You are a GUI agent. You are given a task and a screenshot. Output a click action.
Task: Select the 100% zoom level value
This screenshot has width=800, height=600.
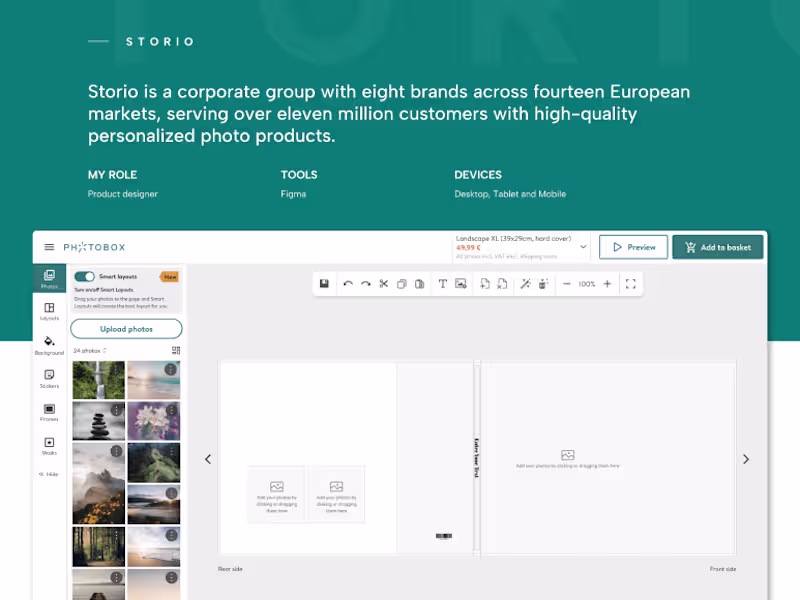(587, 284)
